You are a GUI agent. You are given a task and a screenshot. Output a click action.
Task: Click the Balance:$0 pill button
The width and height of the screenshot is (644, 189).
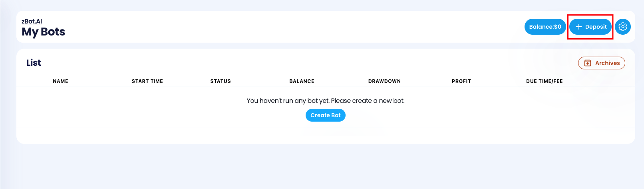click(545, 27)
